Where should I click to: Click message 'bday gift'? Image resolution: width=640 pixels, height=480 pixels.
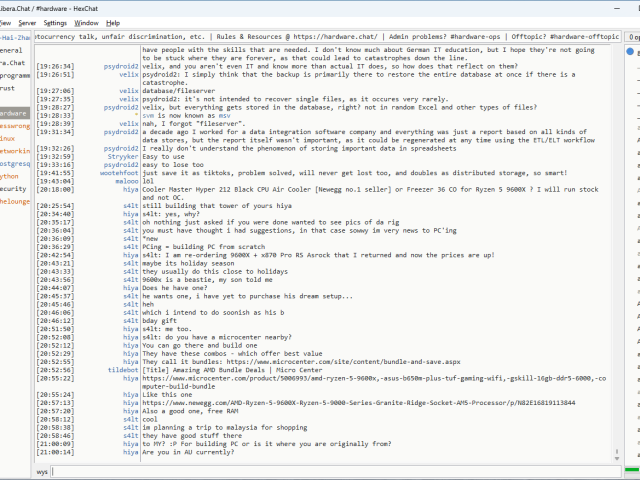[x=159, y=321]
